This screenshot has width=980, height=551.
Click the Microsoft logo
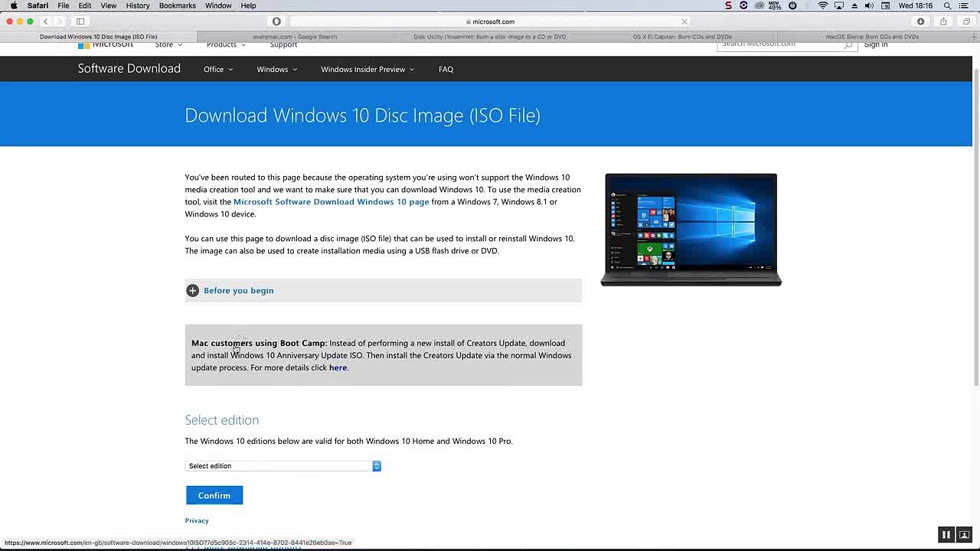coord(106,44)
